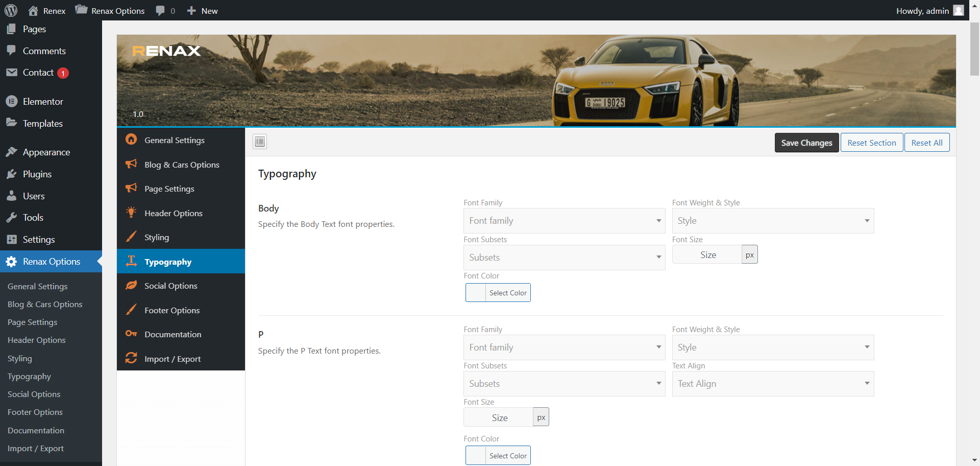Click Reset All button
The image size is (980, 466).
pyautogui.click(x=927, y=143)
